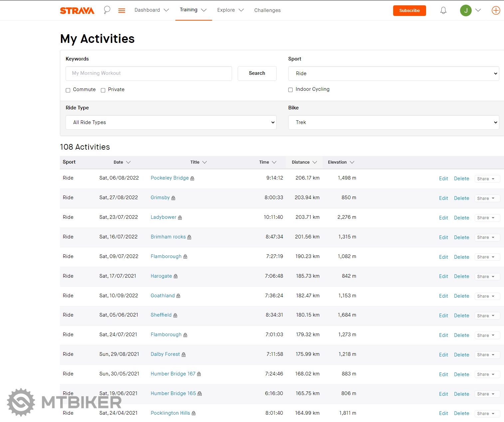Click the lock icon next to Grimsby
This screenshot has height=422, width=504.
(x=173, y=198)
